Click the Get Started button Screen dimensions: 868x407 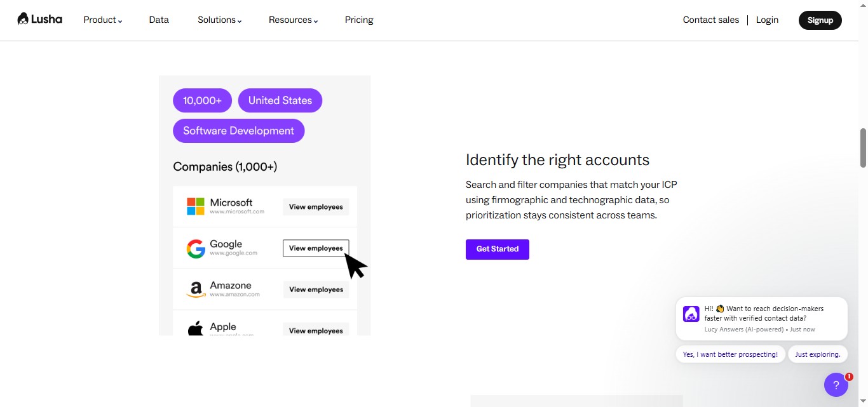[x=497, y=249]
